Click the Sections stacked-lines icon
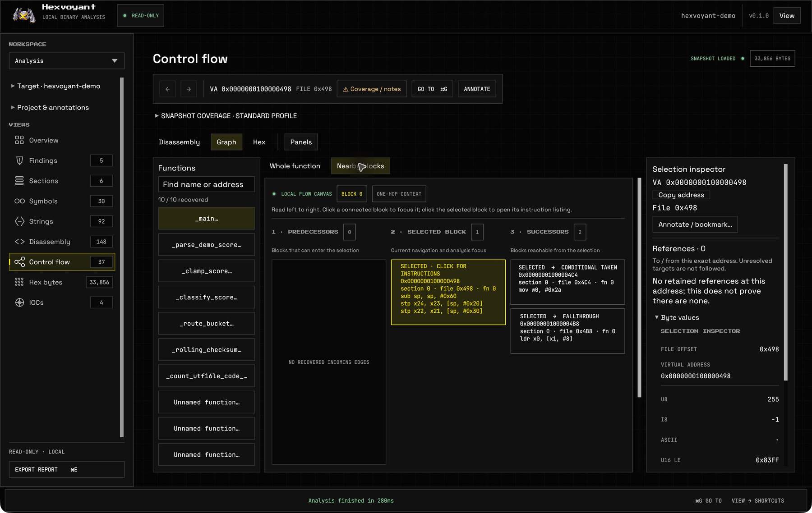 19,181
